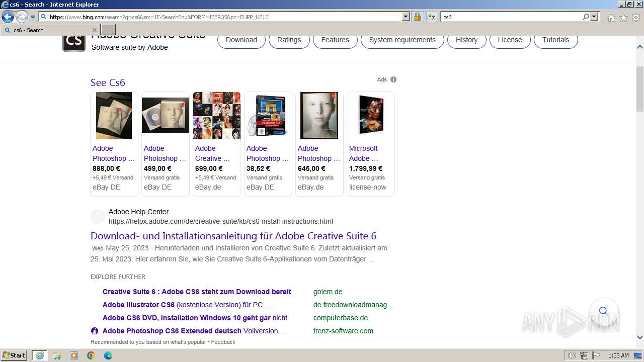The image size is (644, 362).
Task: Open the helpx.adobe.com URL link
Action: click(x=221, y=221)
